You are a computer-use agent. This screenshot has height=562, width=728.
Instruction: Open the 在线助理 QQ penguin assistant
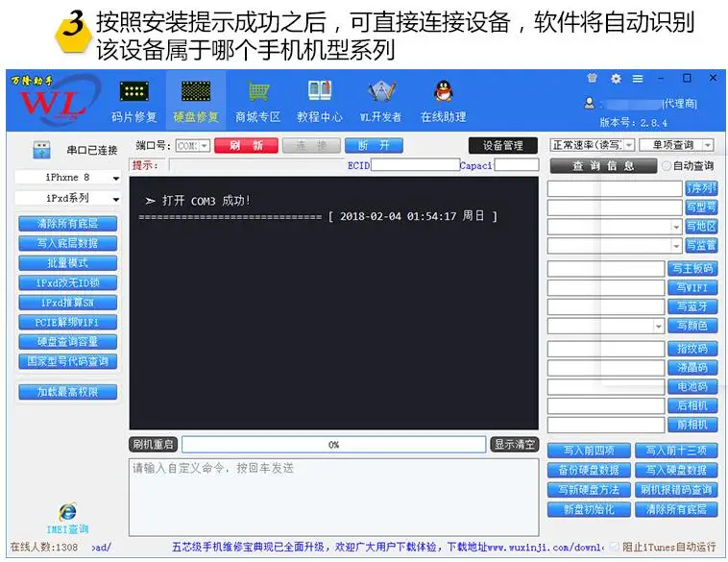tap(444, 101)
